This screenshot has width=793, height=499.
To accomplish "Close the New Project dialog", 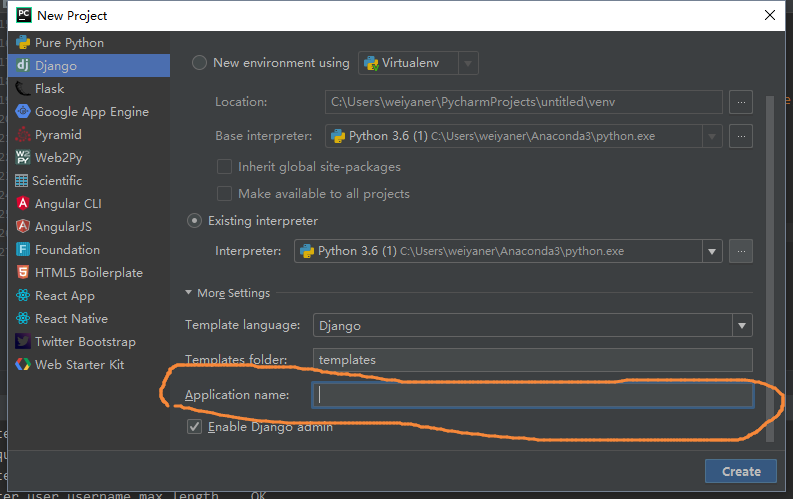I will tap(770, 15).
